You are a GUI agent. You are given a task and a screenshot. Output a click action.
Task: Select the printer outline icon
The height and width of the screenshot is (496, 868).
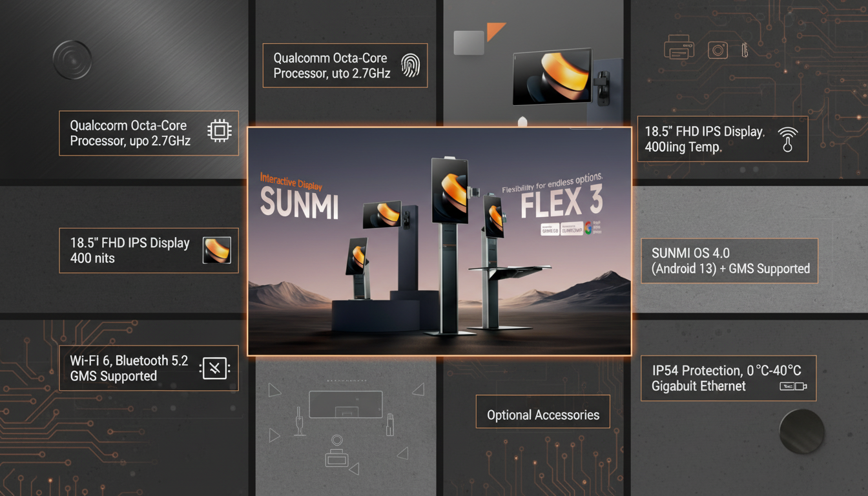click(x=679, y=49)
